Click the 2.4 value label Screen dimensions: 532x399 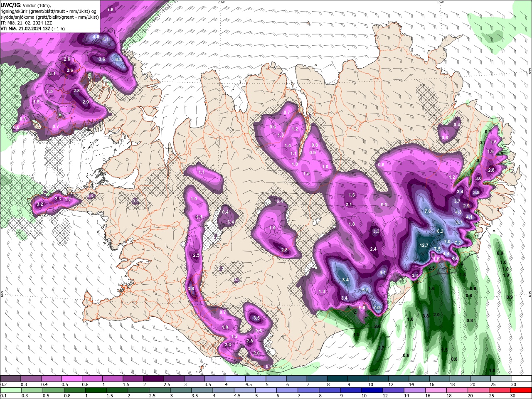point(373,249)
